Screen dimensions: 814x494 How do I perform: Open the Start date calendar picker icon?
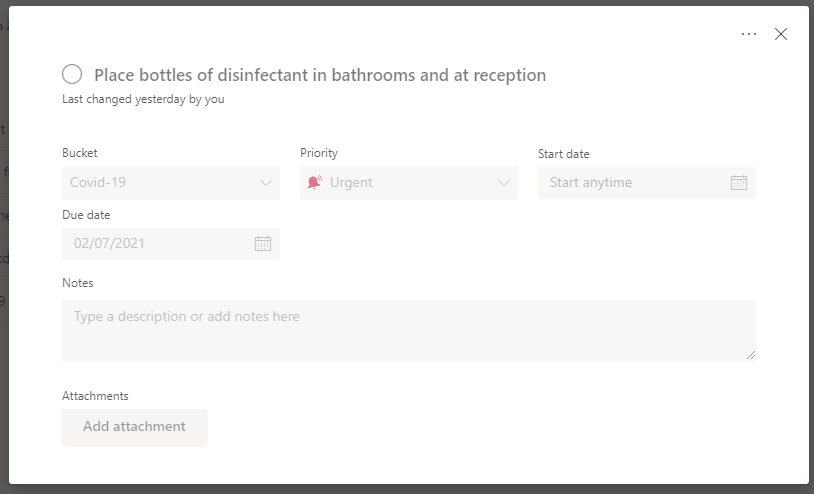(739, 183)
